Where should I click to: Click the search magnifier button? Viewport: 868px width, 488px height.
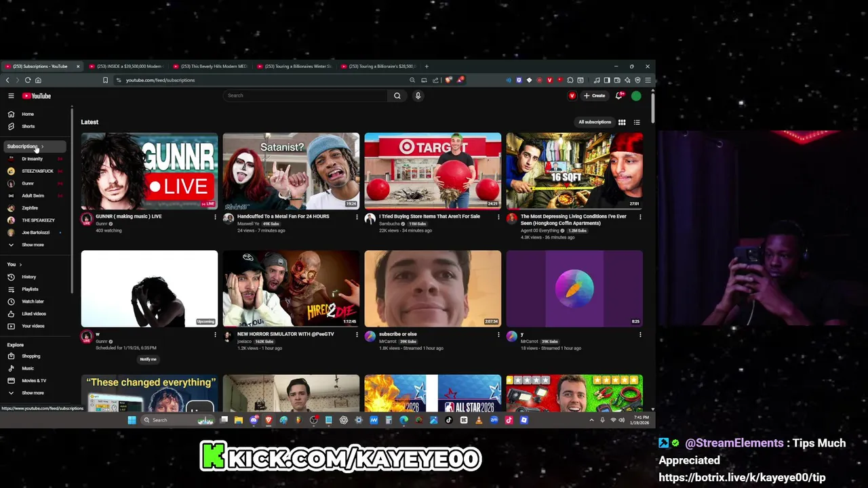tap(397, 96)
